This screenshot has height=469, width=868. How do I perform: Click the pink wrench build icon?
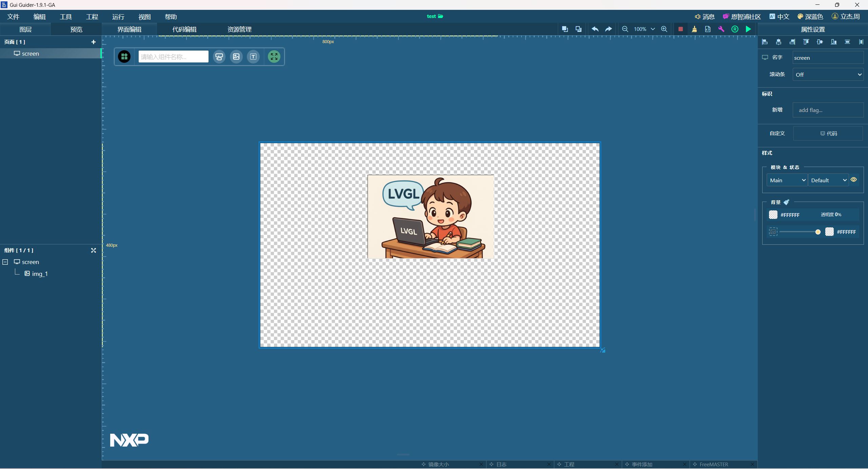pos(721,29)
